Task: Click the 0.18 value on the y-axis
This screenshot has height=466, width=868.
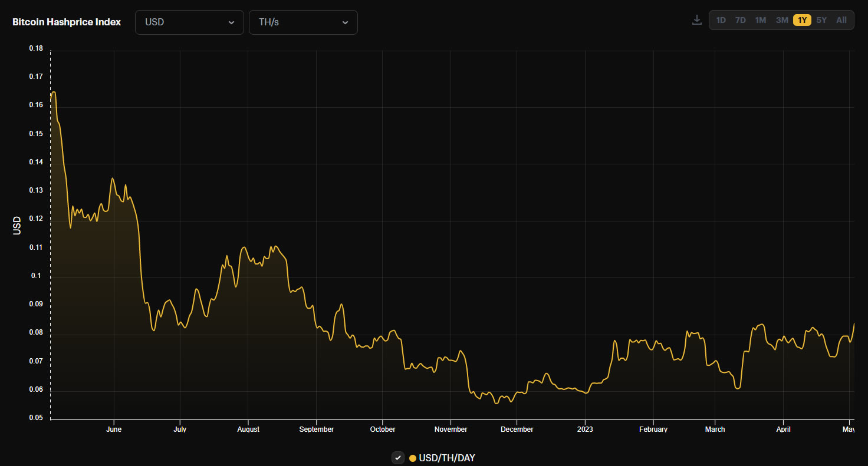Action: tap(36, 48)
